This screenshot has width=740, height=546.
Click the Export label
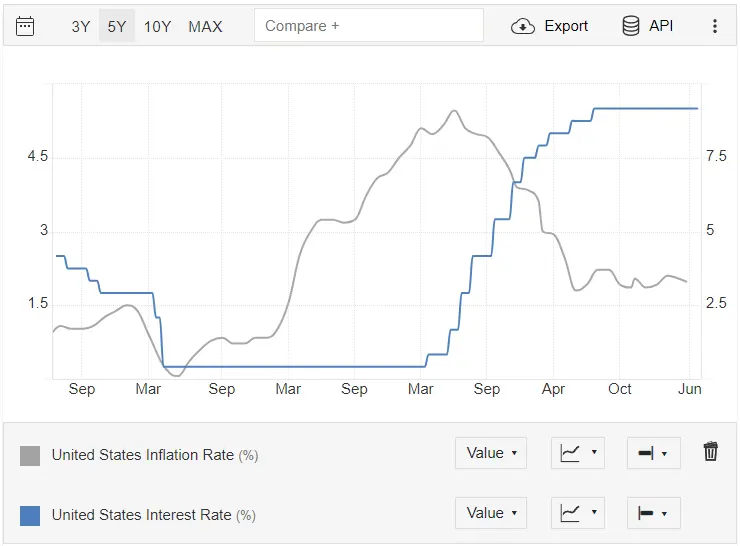pos(566,26)
